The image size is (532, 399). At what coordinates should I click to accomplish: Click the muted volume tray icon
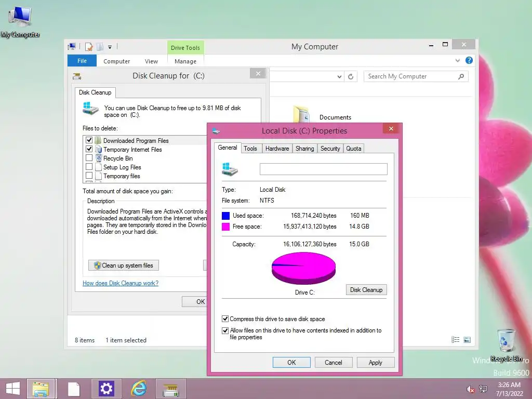(x=470, y=389)
